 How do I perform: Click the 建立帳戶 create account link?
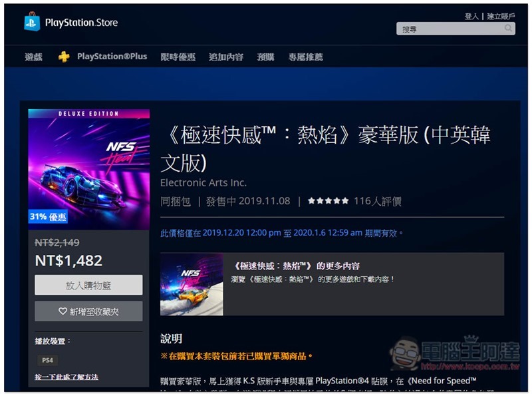pos(501,16)
